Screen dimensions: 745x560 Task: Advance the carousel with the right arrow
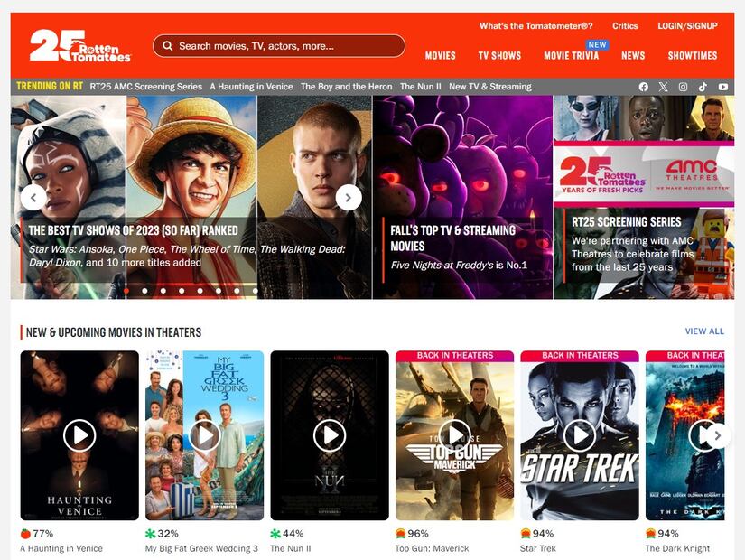click(x=349, y=197)
